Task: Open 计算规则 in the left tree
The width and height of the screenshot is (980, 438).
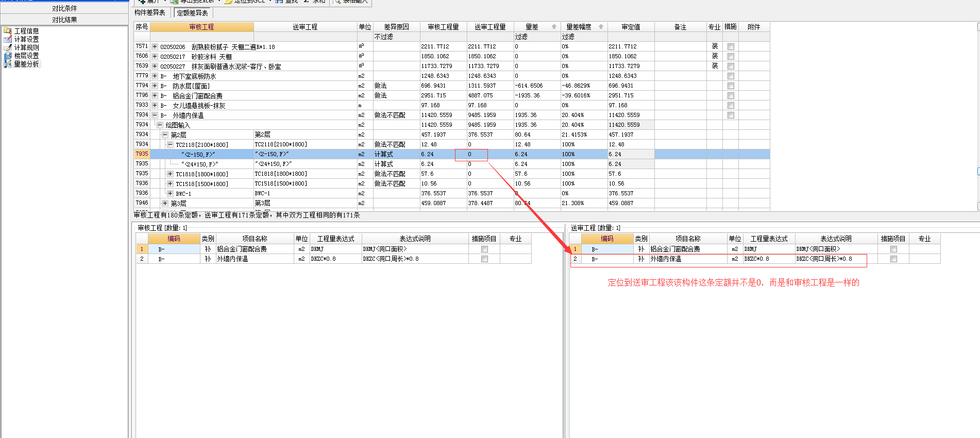Action: tap(26, 47)
